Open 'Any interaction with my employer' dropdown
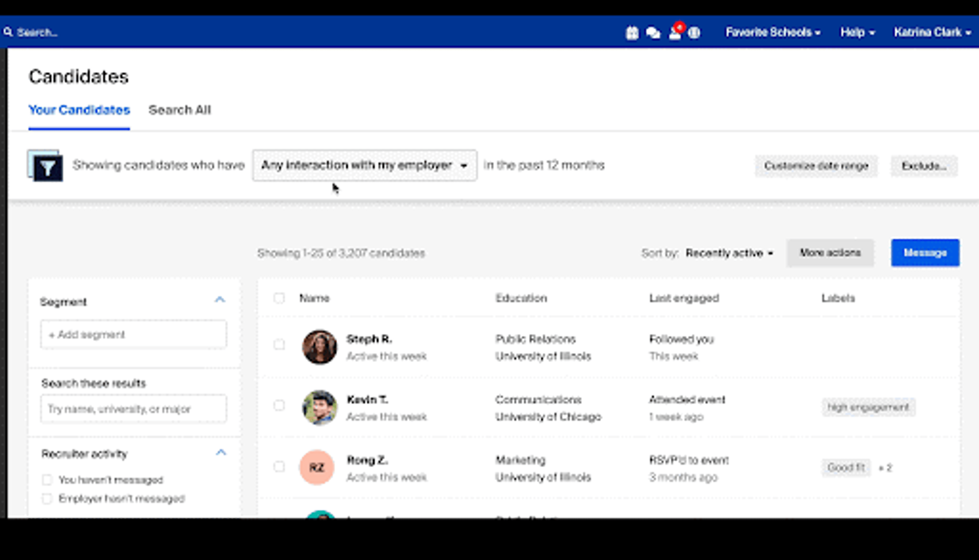Screen dimensions: 979x560 tap(364, 165)
